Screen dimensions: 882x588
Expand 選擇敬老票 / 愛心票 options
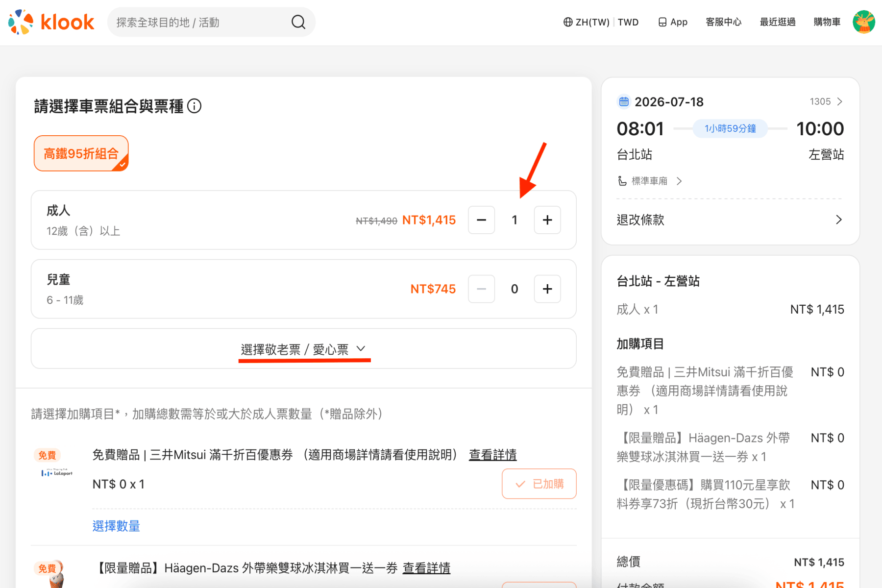pyautogui.click(x=304, y=349)
